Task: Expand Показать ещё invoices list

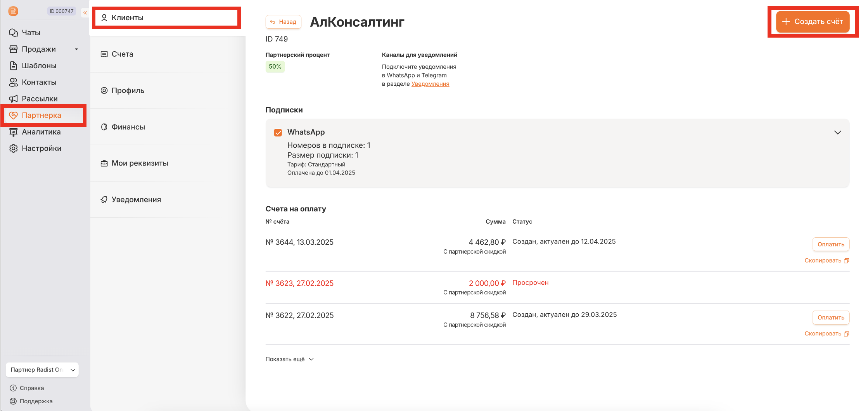Action: [289, 359]
